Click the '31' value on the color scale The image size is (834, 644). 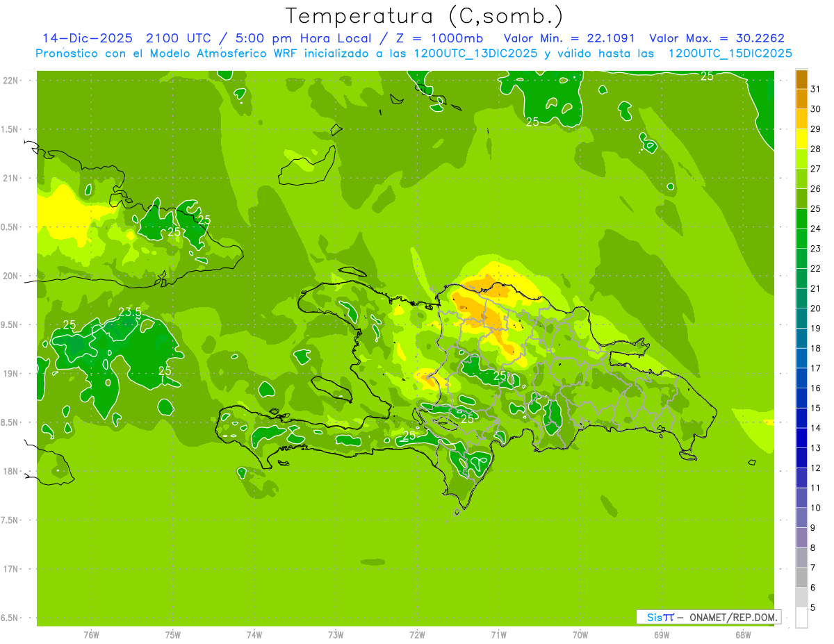pyautogui.click(x=816, y=89)
